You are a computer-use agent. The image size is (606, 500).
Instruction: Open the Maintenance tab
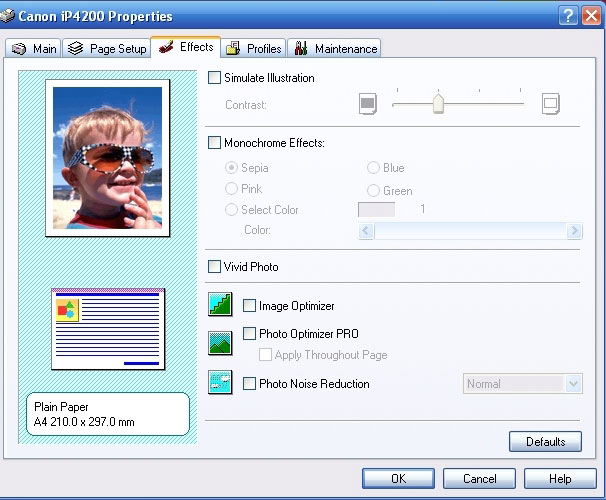(x=334, y=49)
